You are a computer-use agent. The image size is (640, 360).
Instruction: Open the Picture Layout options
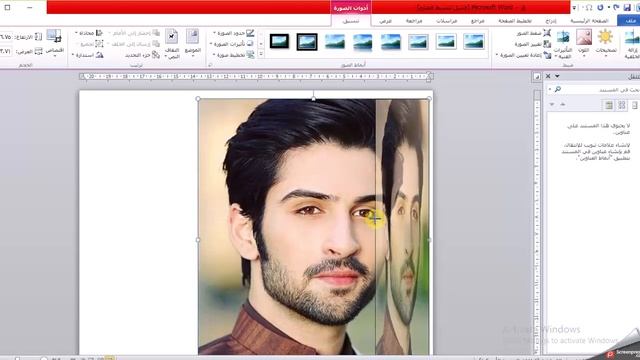233,55
